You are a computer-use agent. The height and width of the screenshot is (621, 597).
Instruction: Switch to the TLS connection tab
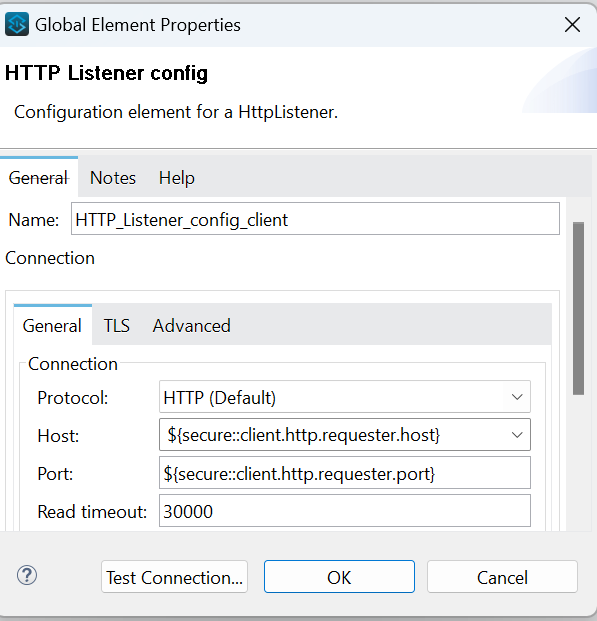116,326
